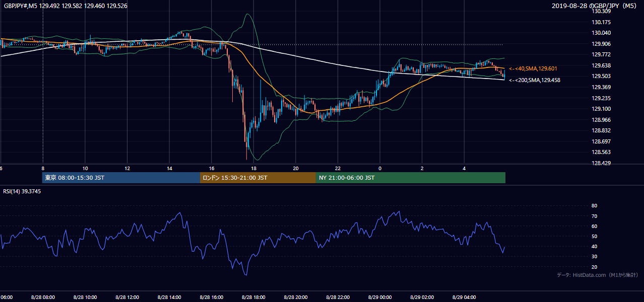Click the 8/28 20:00 bottom date label
The height and width of the screenshot is (302, 644).
296,297
